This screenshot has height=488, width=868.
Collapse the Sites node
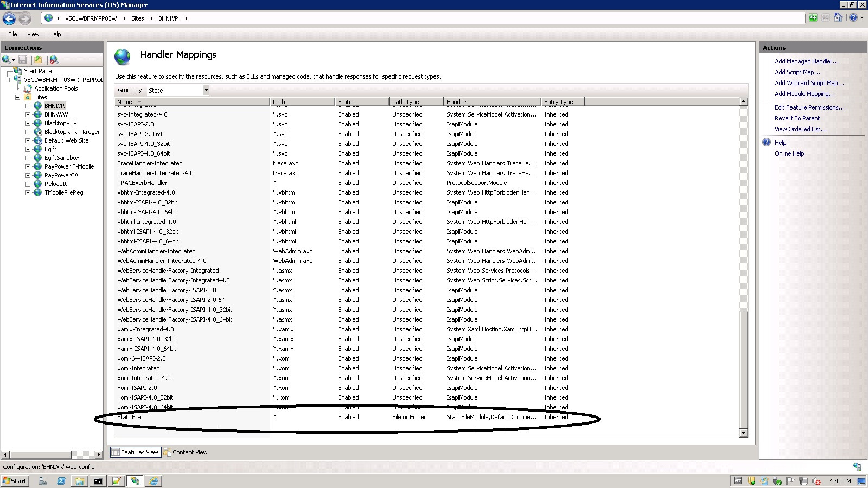[x=18, y=97]
